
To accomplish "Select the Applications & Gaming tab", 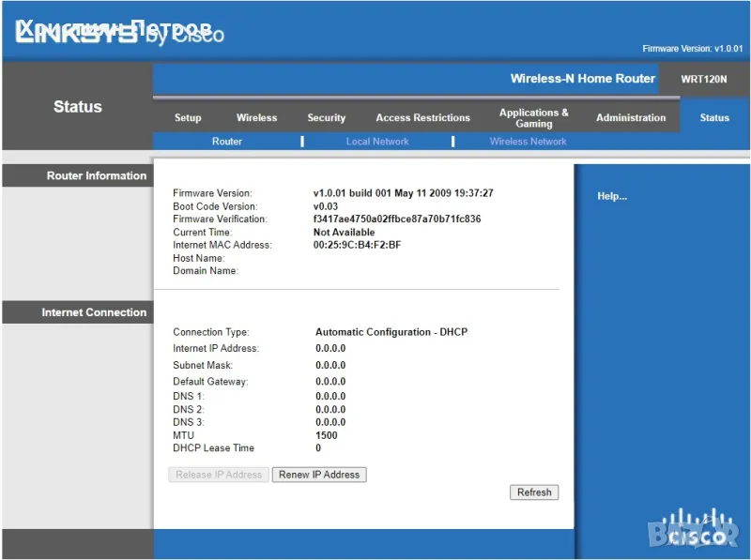I will tap(533, 118).
